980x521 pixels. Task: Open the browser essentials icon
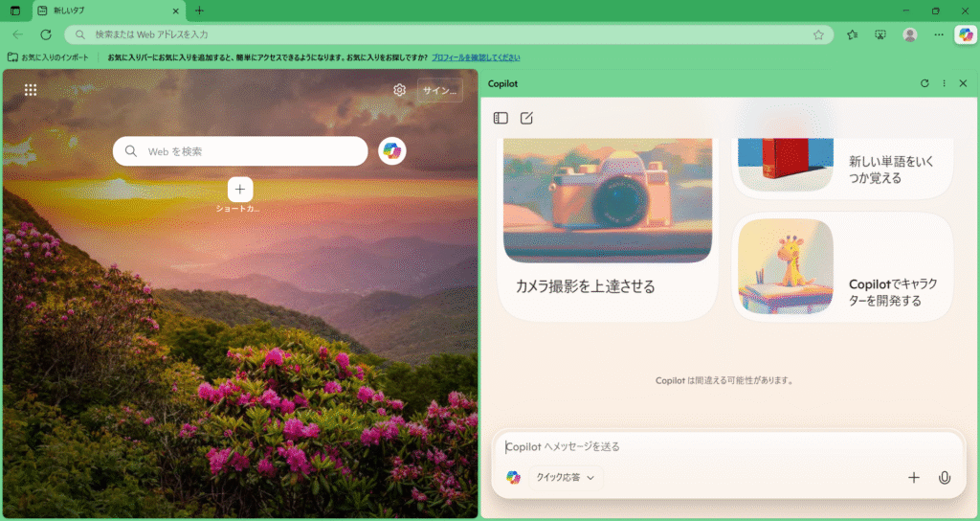880,35
